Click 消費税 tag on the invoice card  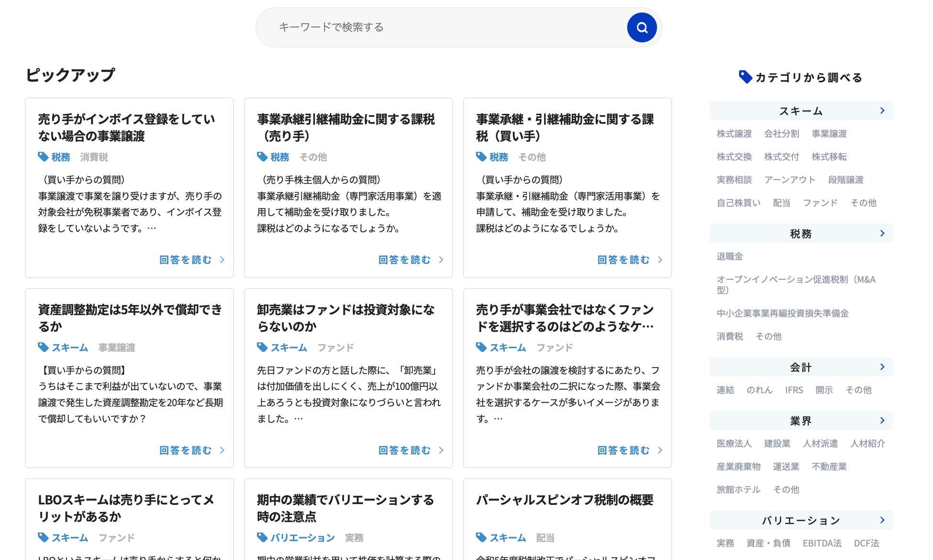(94, 157)
